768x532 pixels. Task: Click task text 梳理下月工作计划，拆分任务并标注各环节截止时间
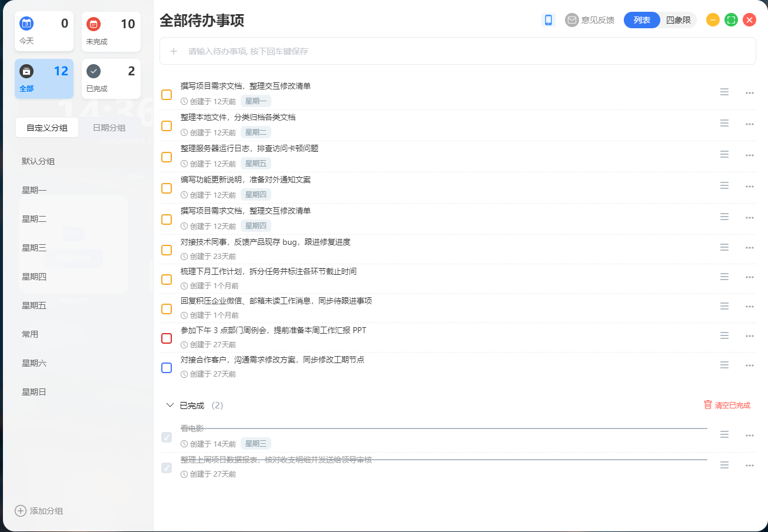[268, 271]
